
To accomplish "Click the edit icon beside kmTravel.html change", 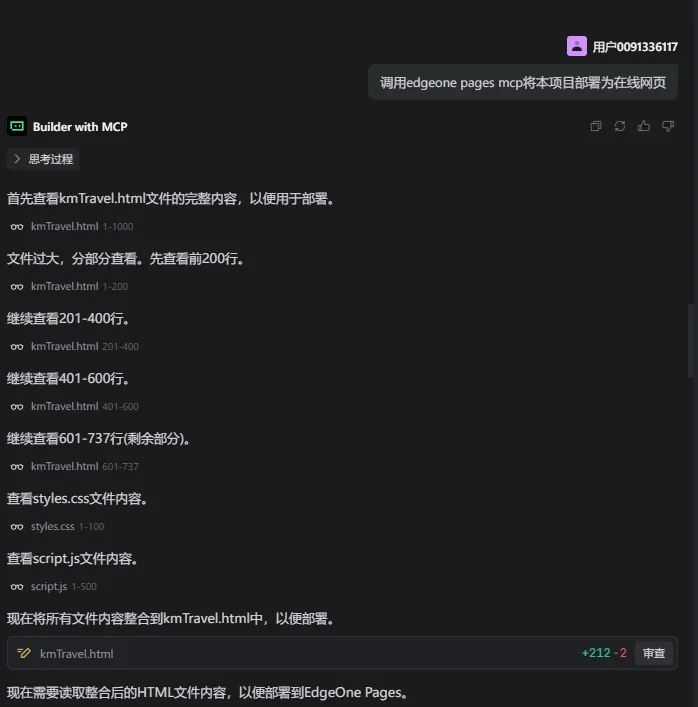I will click(23, 653).
